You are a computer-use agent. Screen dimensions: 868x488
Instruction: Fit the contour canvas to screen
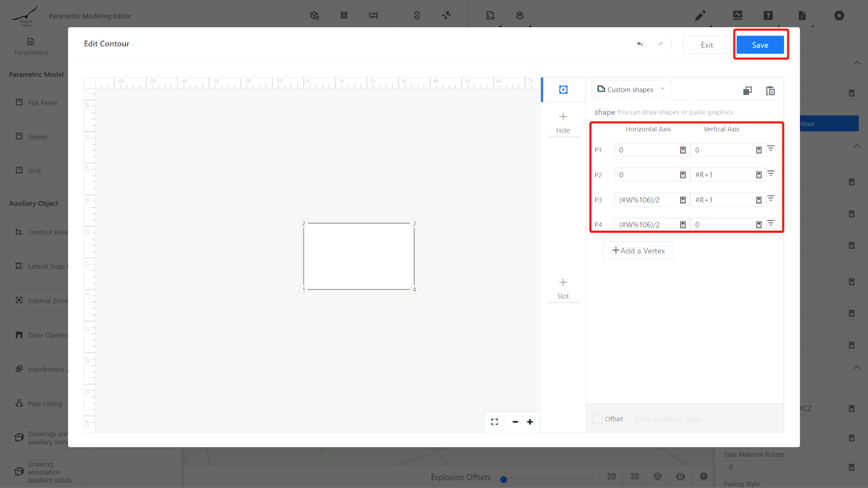coord(494,422)
